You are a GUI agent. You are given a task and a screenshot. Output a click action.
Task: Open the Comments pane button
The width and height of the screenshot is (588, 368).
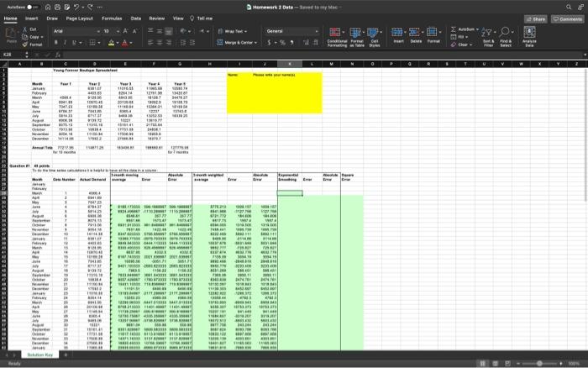[x=568, y=19]
